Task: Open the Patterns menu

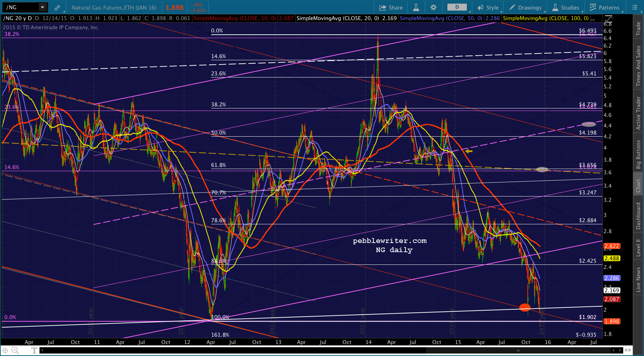Action: point(605,7)
